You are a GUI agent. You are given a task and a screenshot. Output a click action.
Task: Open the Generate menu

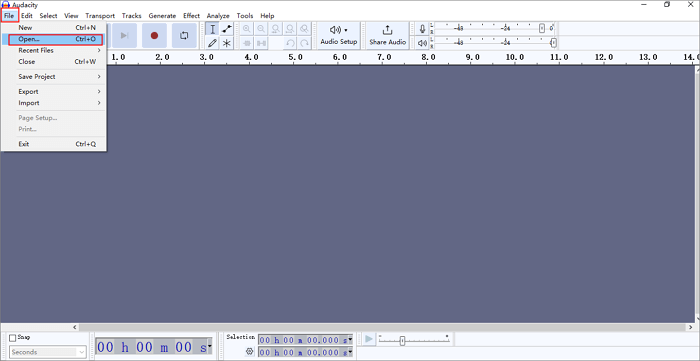pos(162,16)
